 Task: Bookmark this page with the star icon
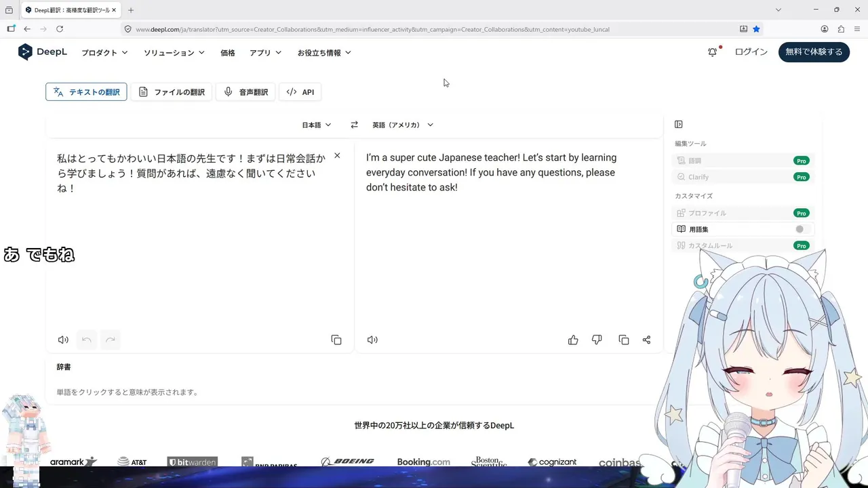click(x=756, y=29)
